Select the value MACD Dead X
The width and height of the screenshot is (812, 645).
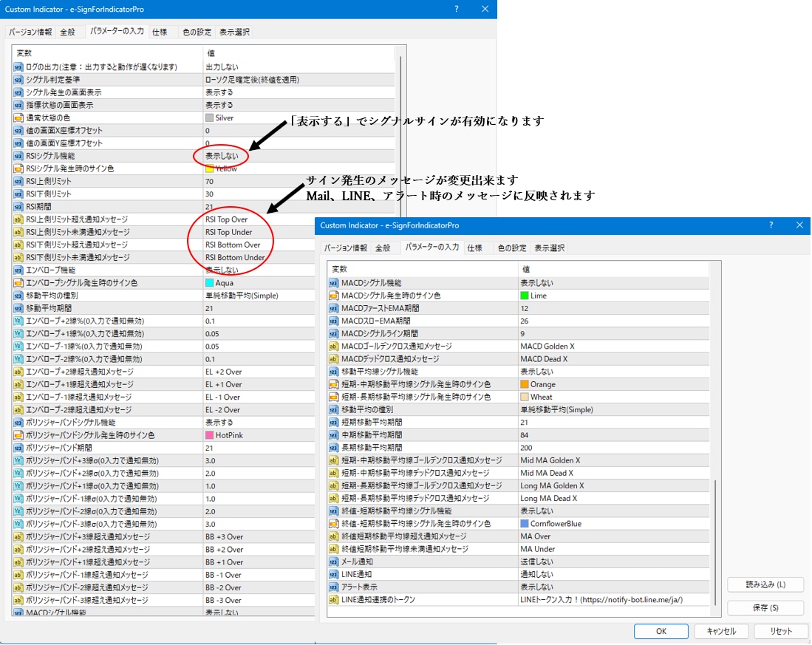tap(544, 359)
